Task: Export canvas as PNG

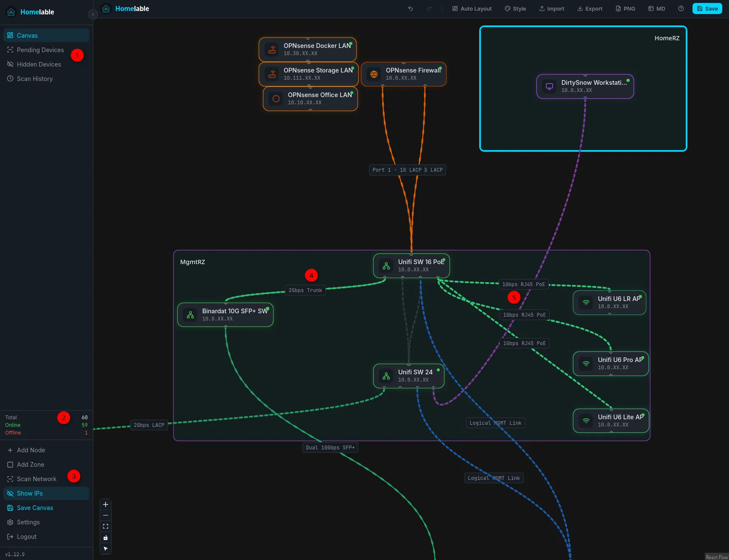Action: [626, 8]
